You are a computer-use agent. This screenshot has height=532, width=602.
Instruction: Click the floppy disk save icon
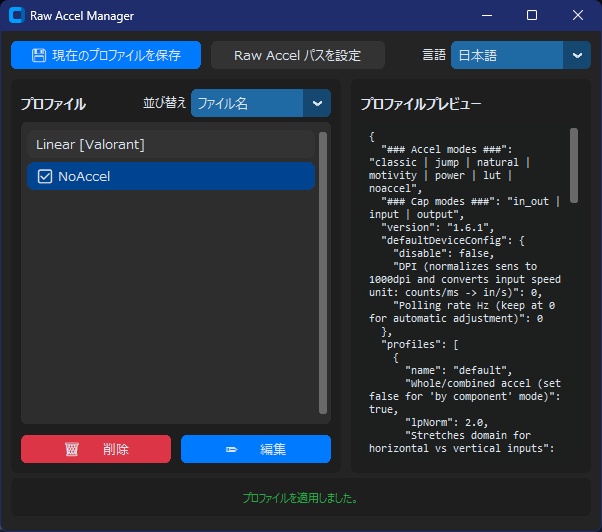coord(39,55)
